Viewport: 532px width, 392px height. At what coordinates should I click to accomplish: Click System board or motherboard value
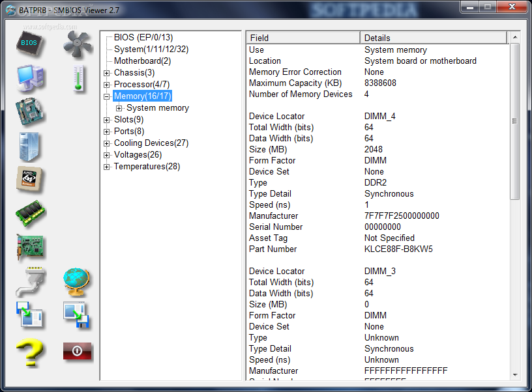(x=421, y=61)
